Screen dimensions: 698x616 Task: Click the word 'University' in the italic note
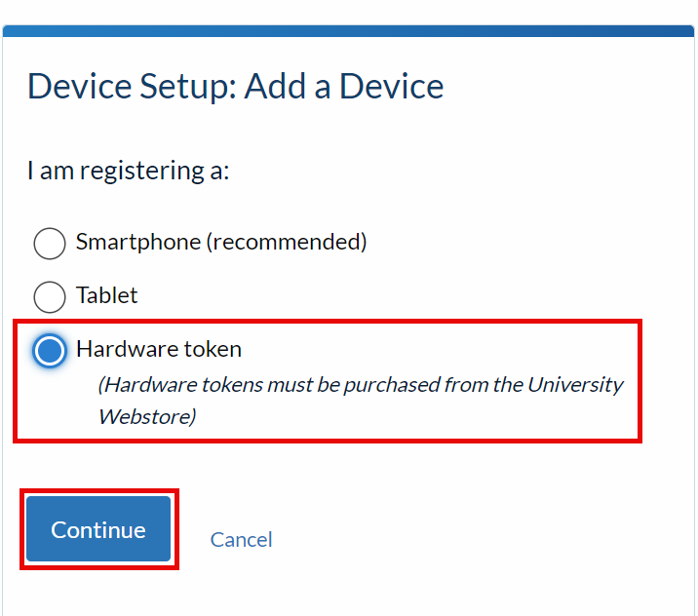(x=575, y=385)
